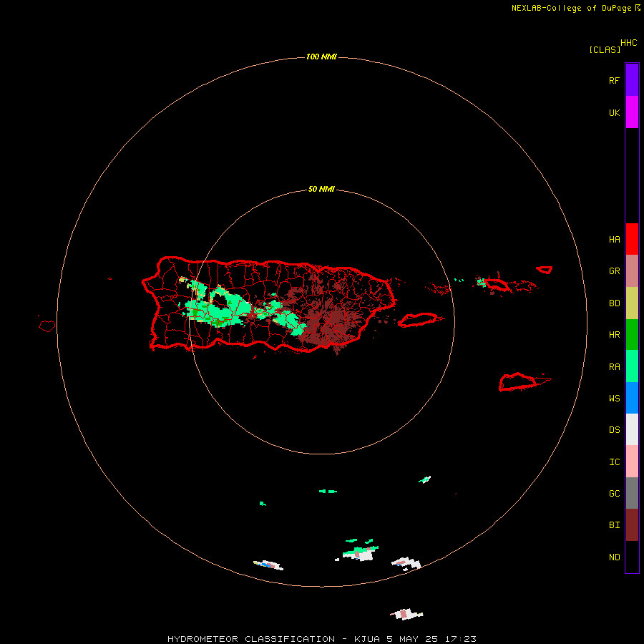Screen dimensions: 644x644
Task: Select the IC light pink legend swatch
Action: tap(632, 462)
